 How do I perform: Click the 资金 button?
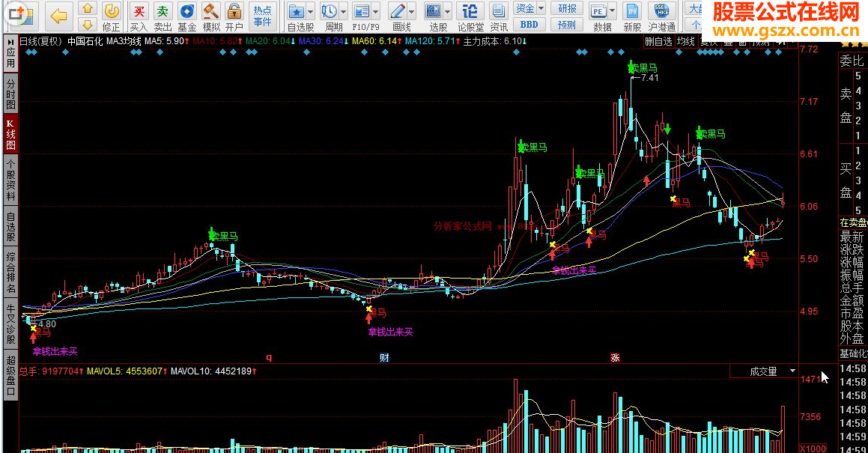[525, 8]
